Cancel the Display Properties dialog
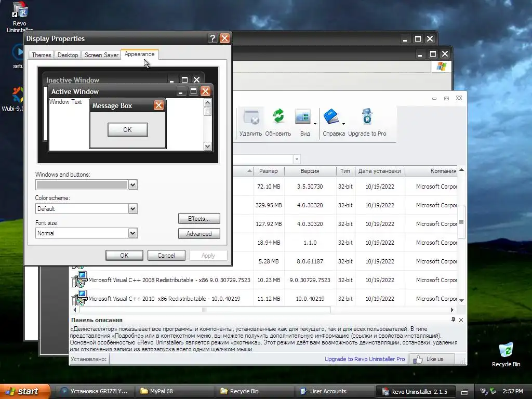532x399 pixels. 166,256
